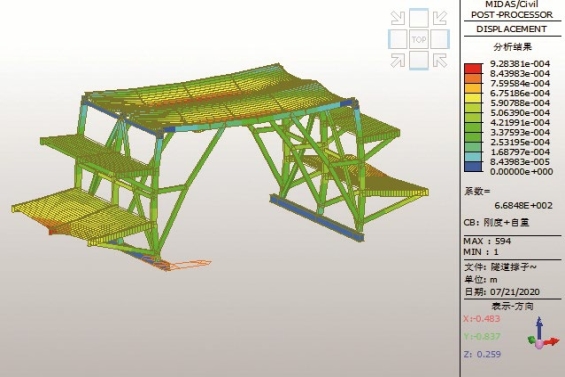Select the top-left corner arrow of view cube

click(398, 18)
